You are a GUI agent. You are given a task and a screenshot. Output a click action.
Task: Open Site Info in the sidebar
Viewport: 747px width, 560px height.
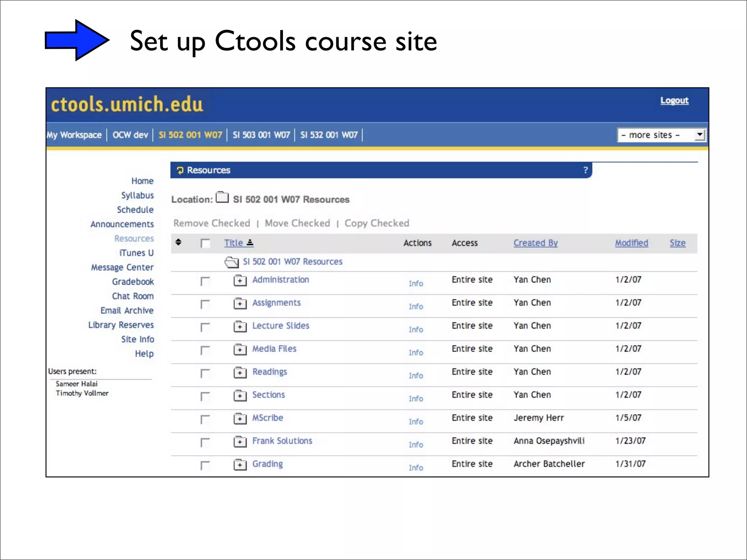pyautogui.click(x=138, y=339)
